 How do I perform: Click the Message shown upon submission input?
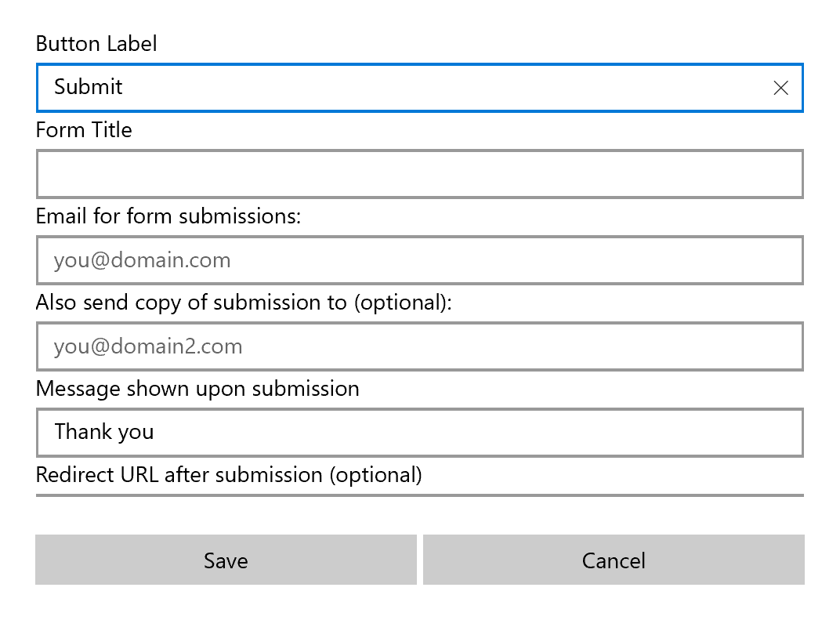click(419, 433)
